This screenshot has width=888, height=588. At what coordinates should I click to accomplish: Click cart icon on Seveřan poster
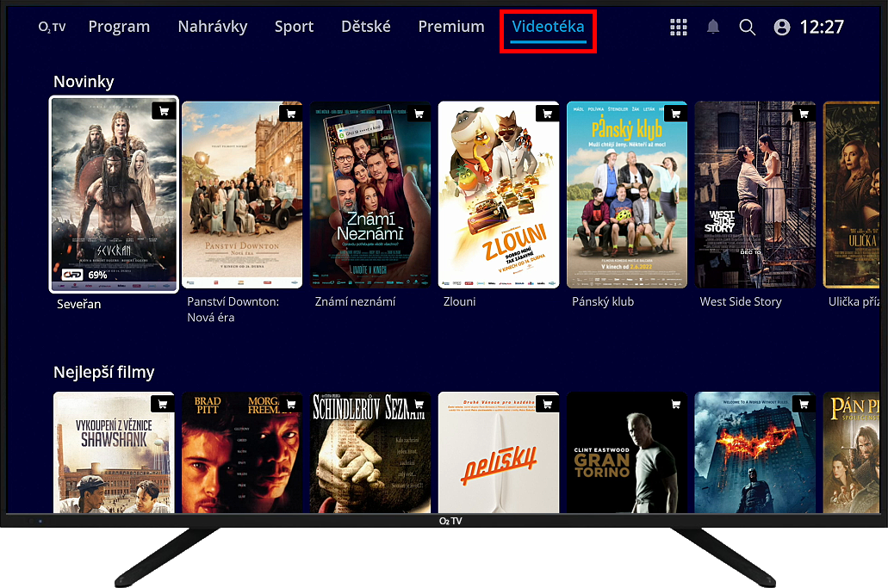[x=163, y=111]
